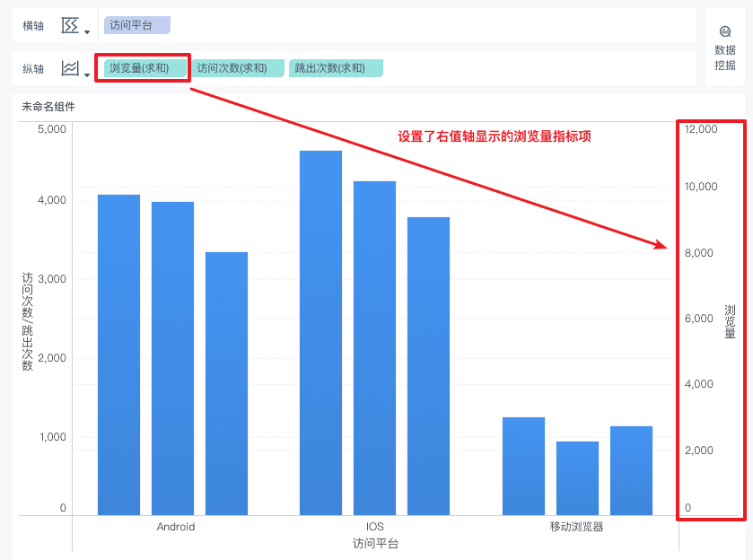The image size is (753, 560).
Task: Click the 1,000 left axis tick label
Action: point(53,436)
